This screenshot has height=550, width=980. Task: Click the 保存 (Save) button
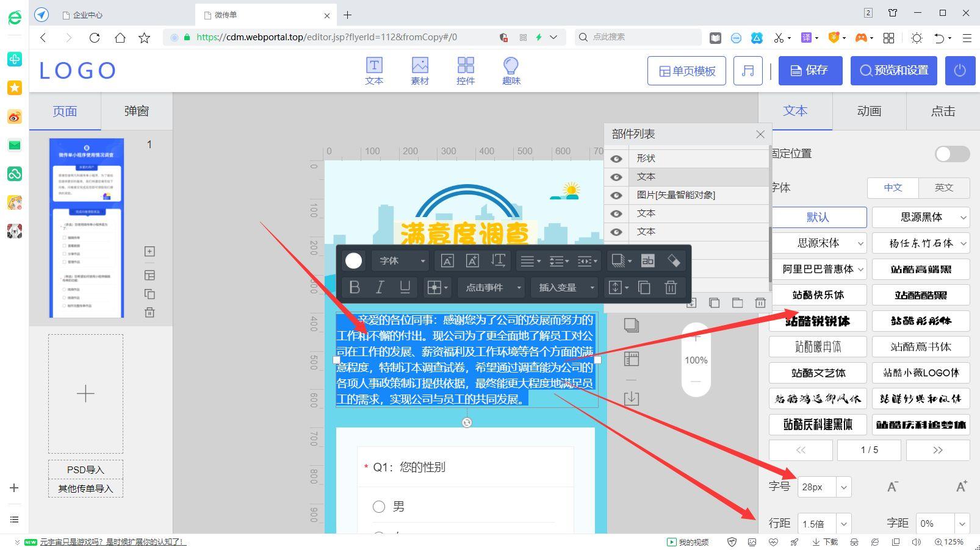[810, 70]
